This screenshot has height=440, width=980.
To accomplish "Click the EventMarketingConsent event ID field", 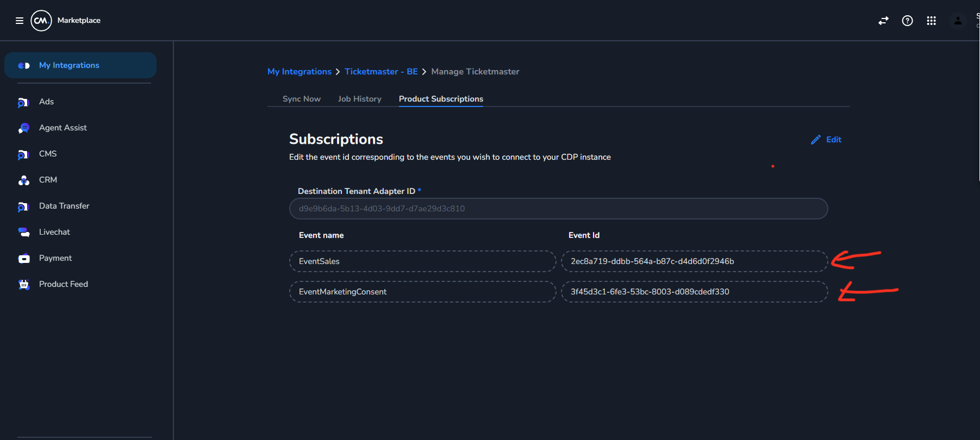I will click(694, 292).
